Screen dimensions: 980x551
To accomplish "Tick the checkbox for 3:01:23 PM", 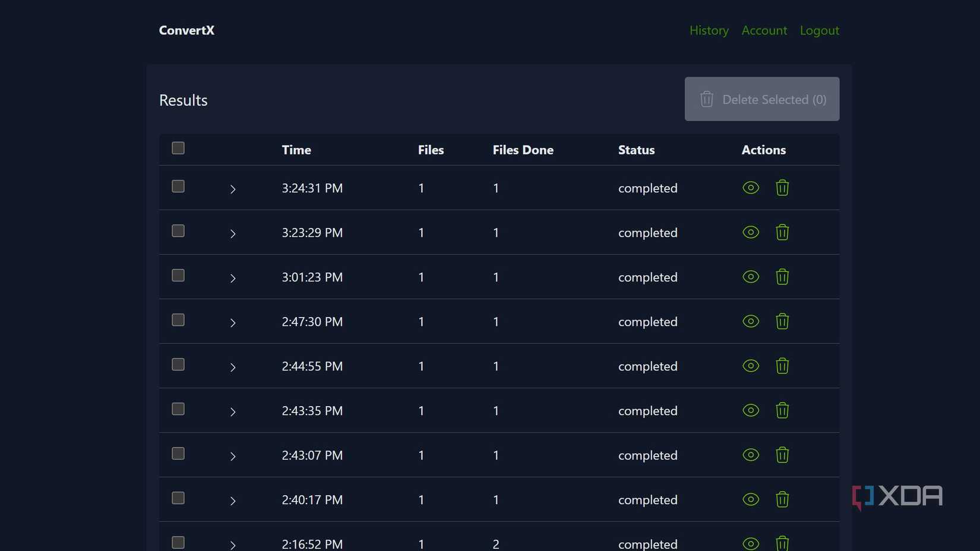I will coord(178,275).
